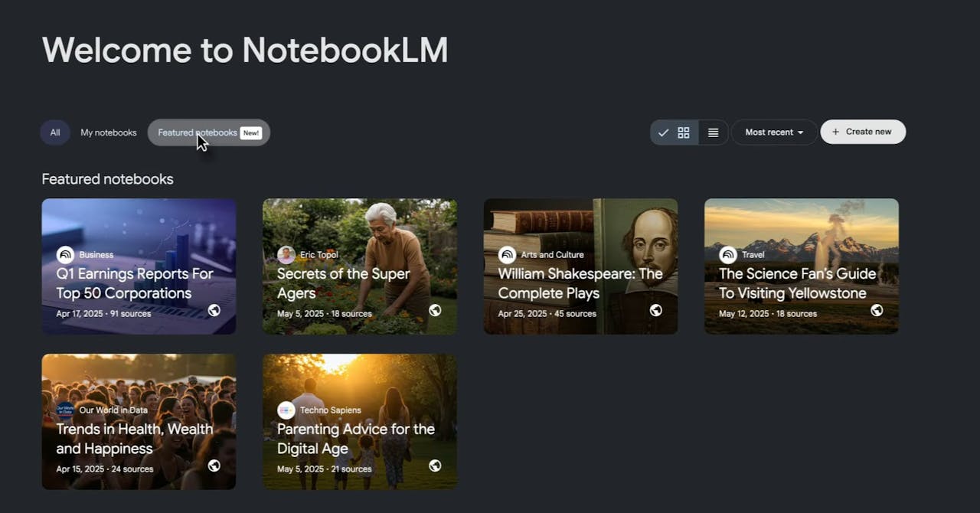Click the Create new button
Viewport: 980px width, 513px height.
[x=863, y=132]
